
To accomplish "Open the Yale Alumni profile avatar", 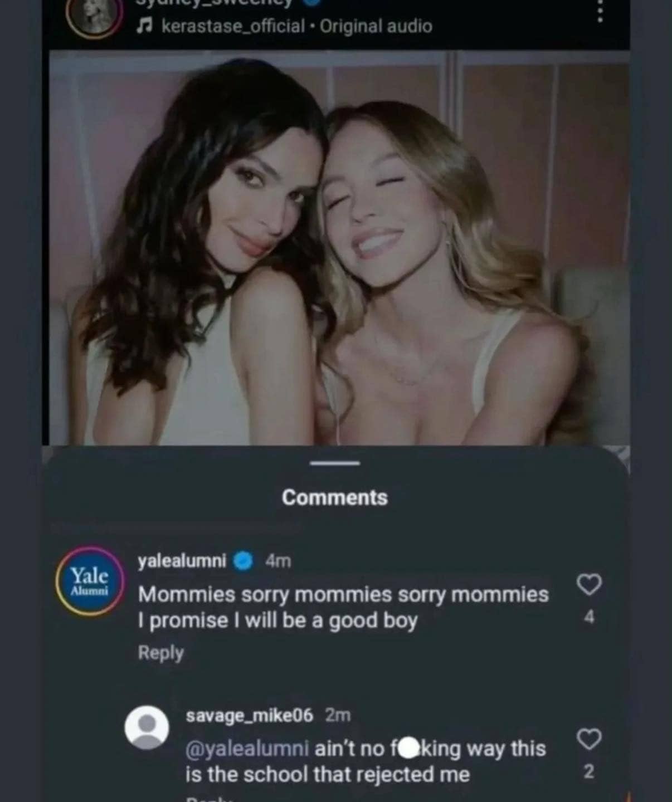I will coord(90,580).
